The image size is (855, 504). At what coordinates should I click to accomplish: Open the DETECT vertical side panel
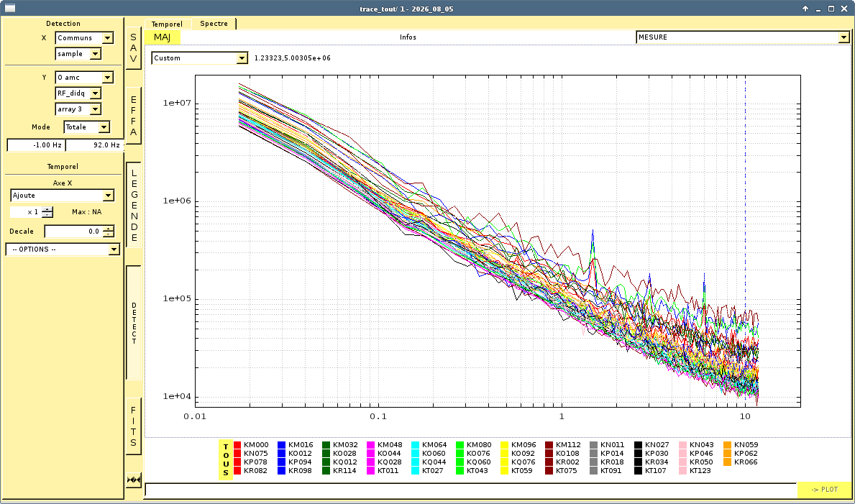(x=134, y=323)
